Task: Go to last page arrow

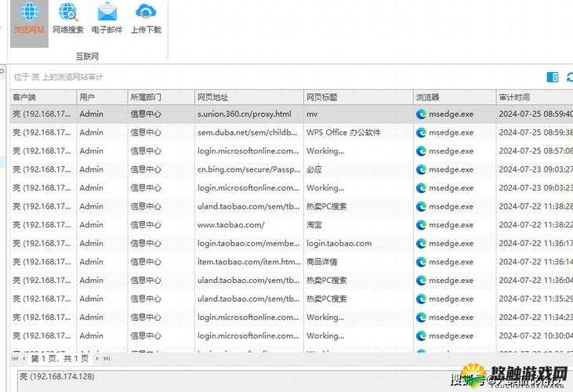Action: tap(107, 359)
